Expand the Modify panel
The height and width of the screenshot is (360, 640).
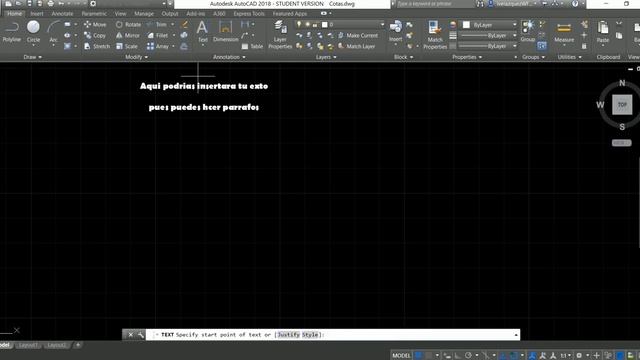point(137,57)
